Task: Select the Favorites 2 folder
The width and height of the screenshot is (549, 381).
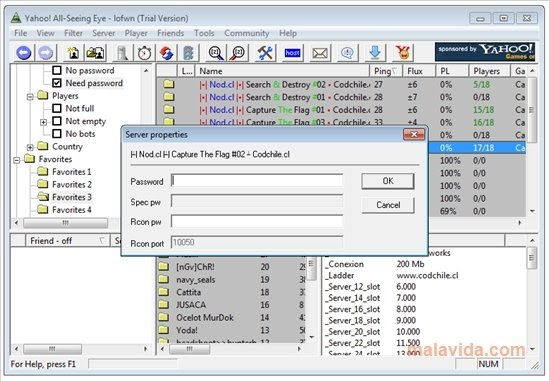Action: [x=64, y=184]
